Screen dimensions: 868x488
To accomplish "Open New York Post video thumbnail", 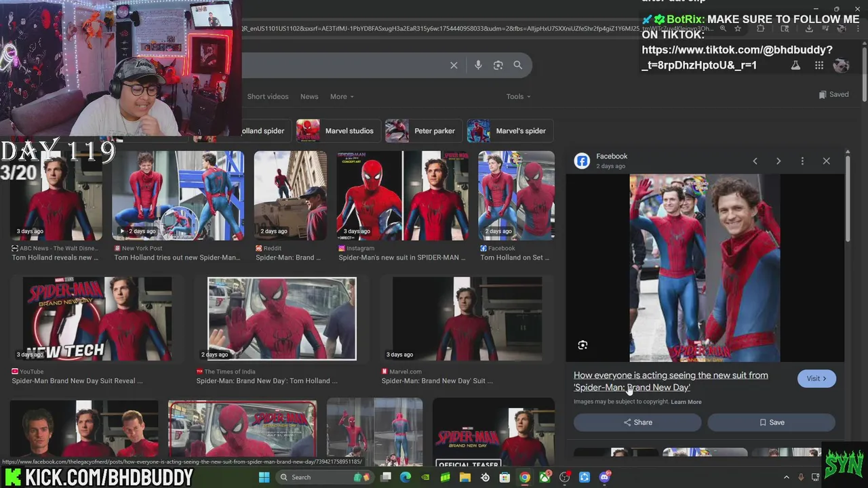I will click(178, 196).
